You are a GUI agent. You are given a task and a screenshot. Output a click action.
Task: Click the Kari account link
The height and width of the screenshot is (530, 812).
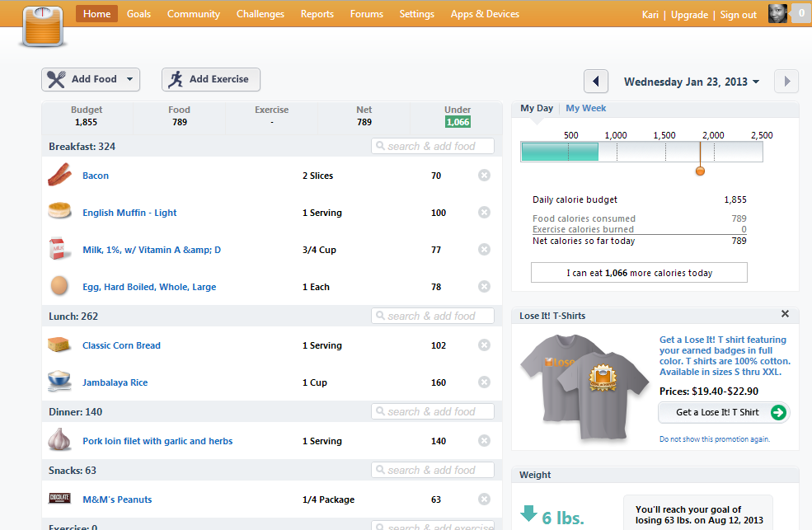(x=650, y=15)
